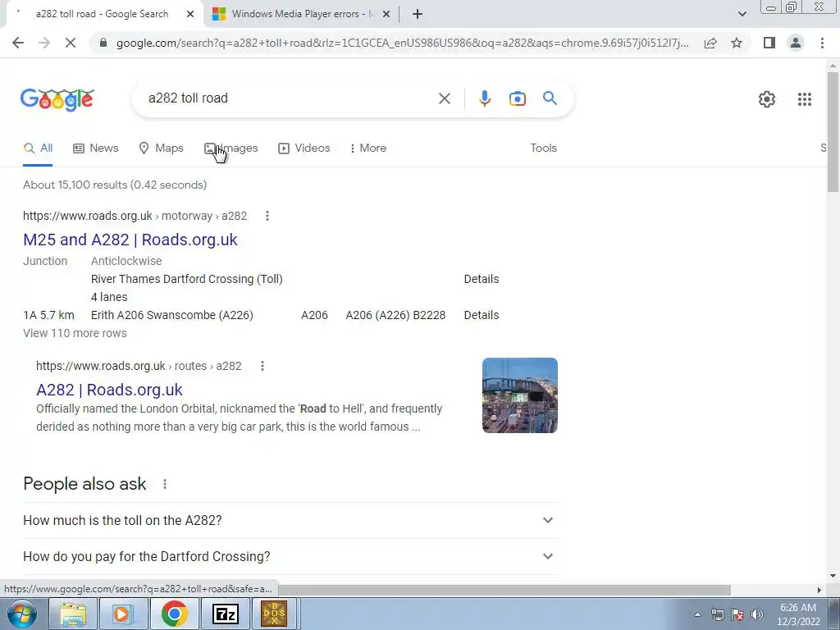This screenshot has width=840, height=630.
Task: Clear the search box with the X icon
Action: pyautogui.click(x=444, y=98)
